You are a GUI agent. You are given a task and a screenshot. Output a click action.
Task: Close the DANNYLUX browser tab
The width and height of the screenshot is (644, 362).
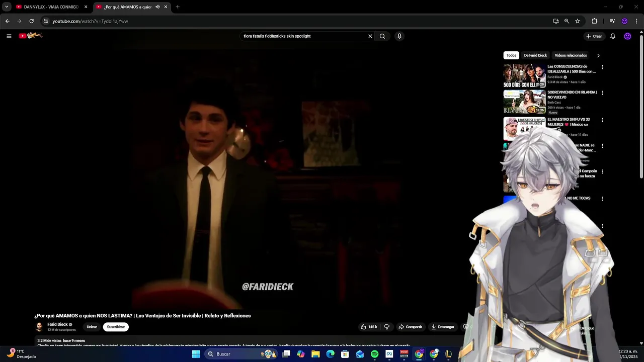(86, 7)
